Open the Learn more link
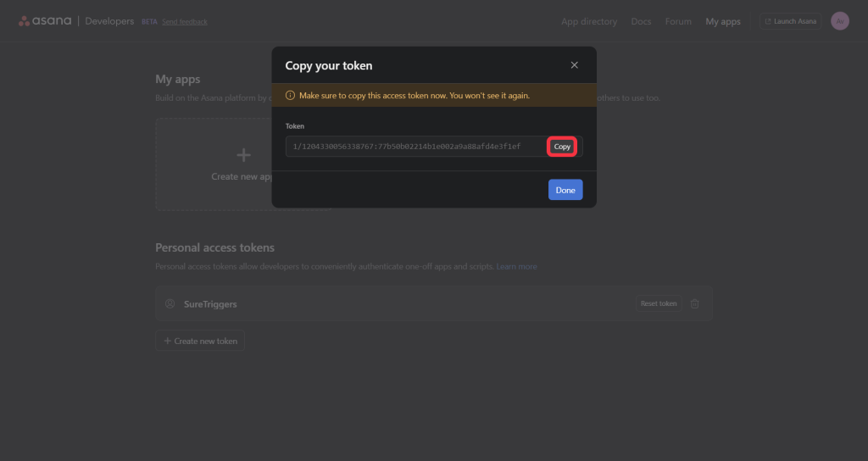Viewport: 868px width, 461px height. [516, 267]
